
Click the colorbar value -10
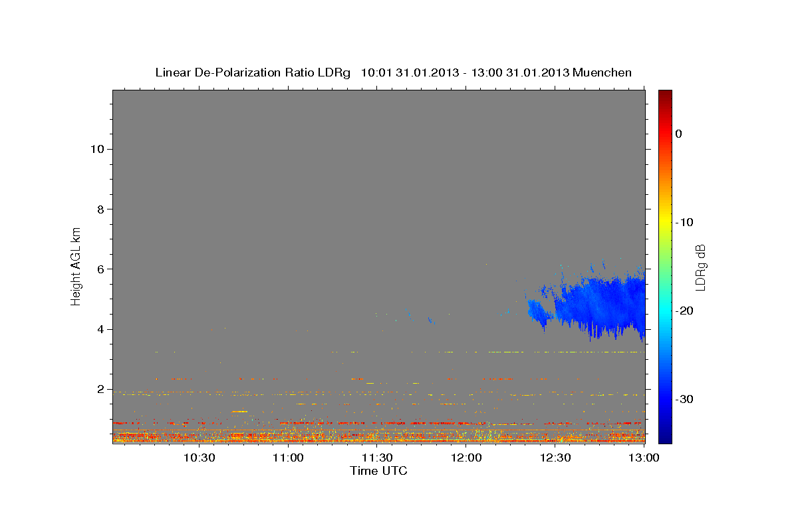(x=684, y=222)
